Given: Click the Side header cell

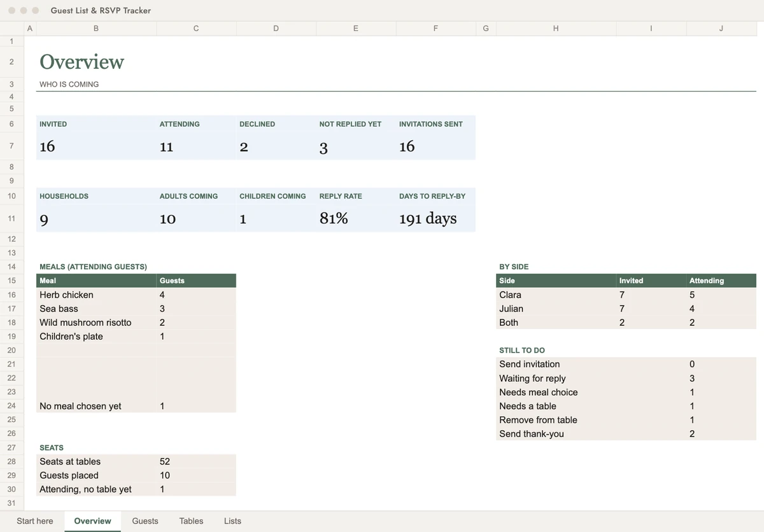Looking at the screenshot, I should 556,281.
